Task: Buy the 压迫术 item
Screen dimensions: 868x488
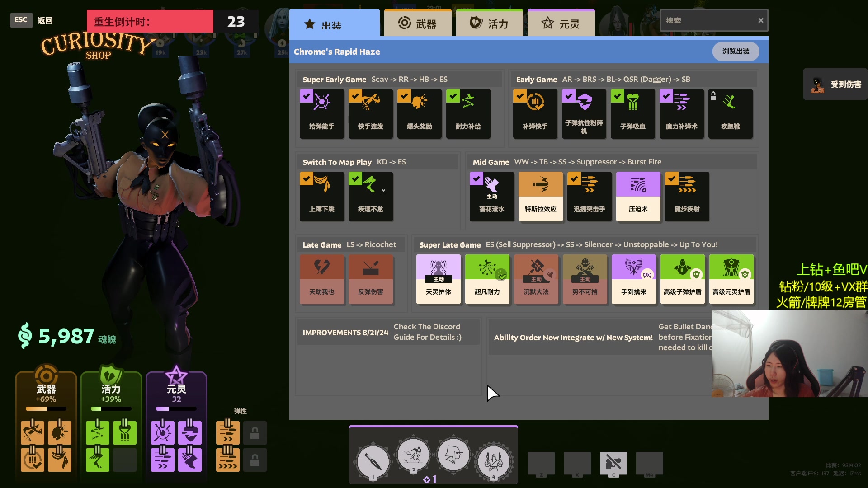Action: (638, 197)
